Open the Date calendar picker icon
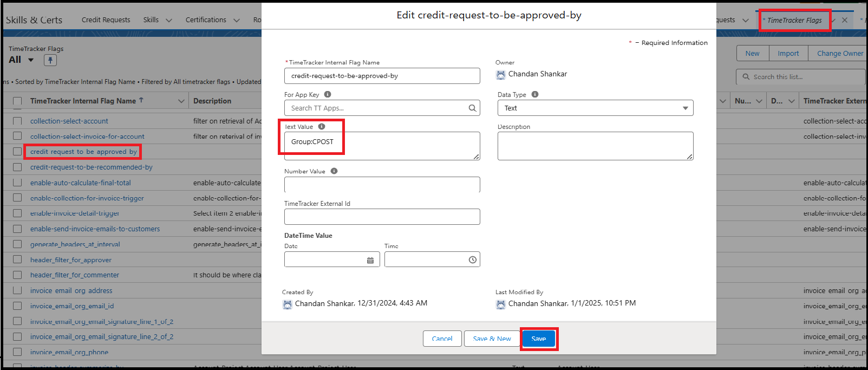Viewport: 868px width, 370px height. pos(370,260)
